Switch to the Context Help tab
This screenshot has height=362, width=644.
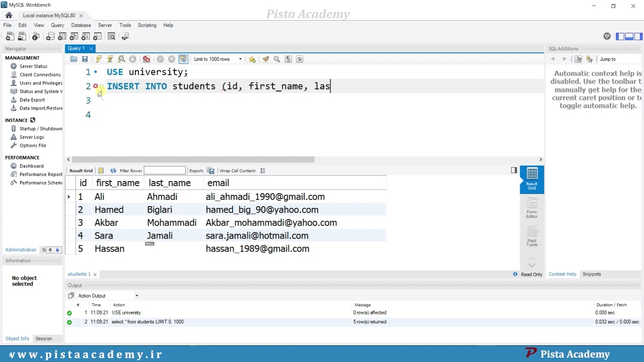point(562,274)
